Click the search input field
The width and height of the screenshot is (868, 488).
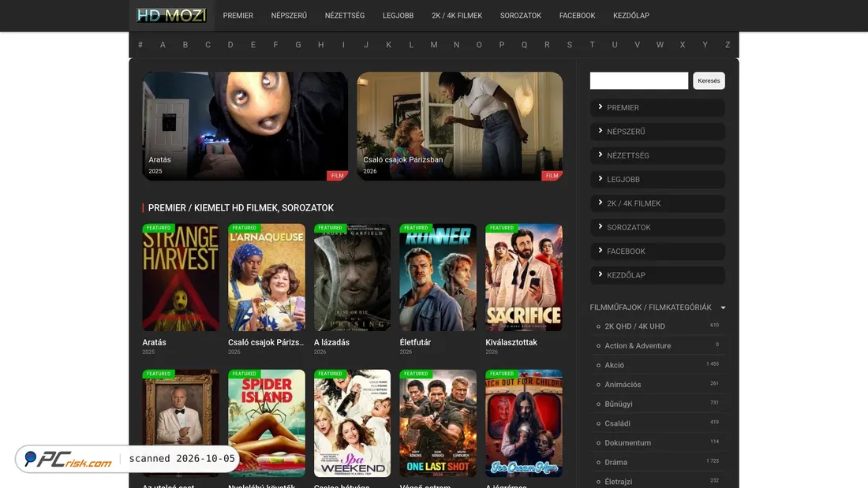(x=639, y=80)
